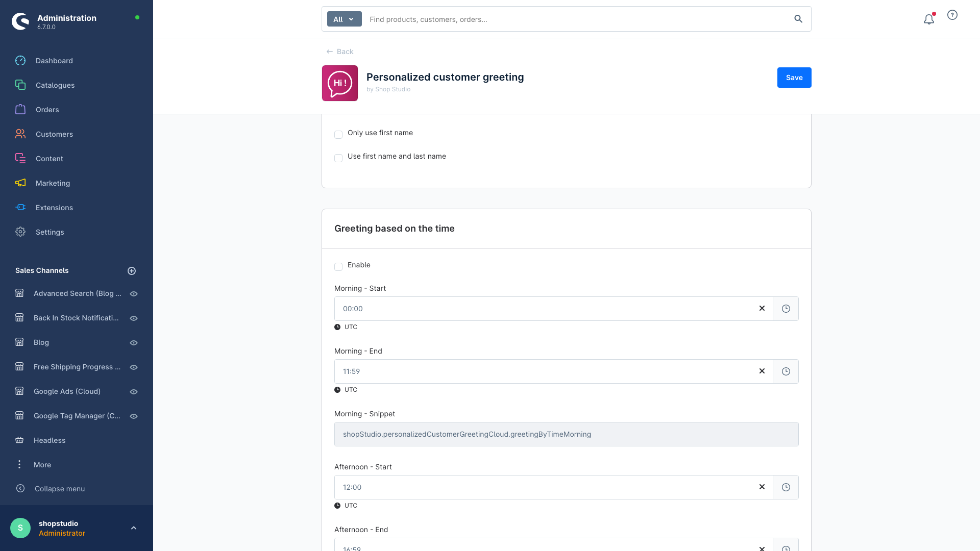Toggle eye icon for Google Tag Manager
This screenshot has height=551, width=980.
[x=134, y=416]
